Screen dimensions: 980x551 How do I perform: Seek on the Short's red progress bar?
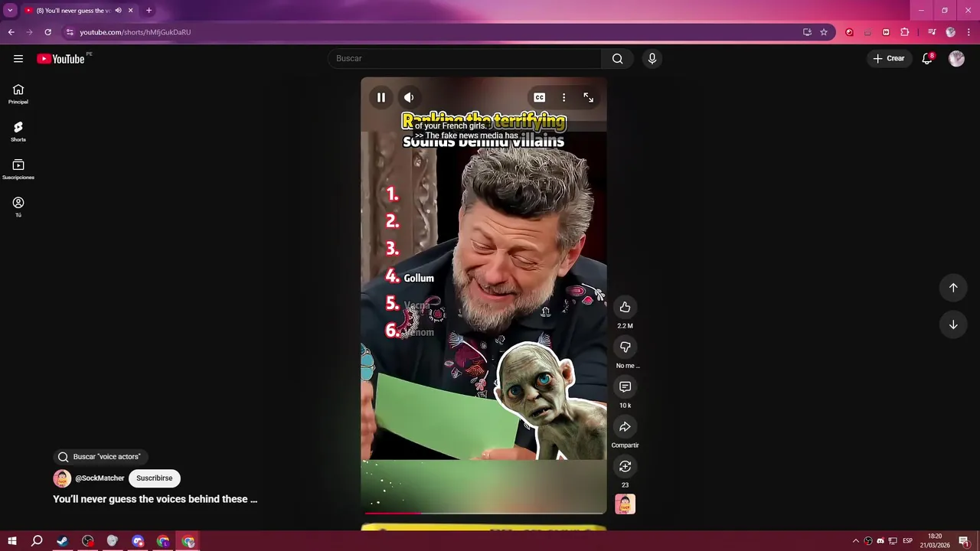point(484,513)
